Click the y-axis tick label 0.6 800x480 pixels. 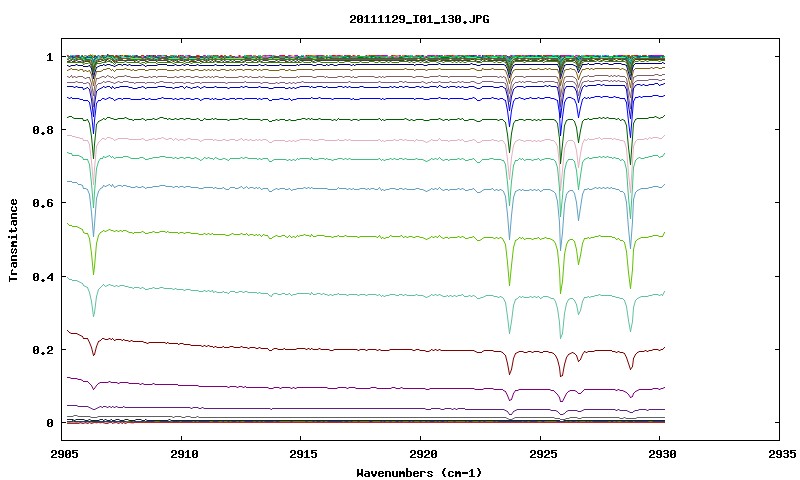click(43, 203)
